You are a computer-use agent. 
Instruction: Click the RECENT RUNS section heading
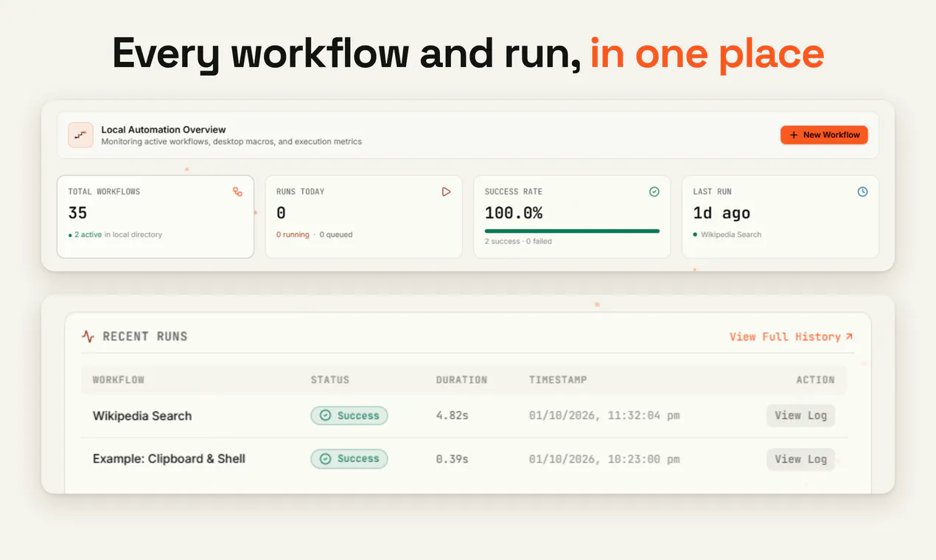[145, 337]
